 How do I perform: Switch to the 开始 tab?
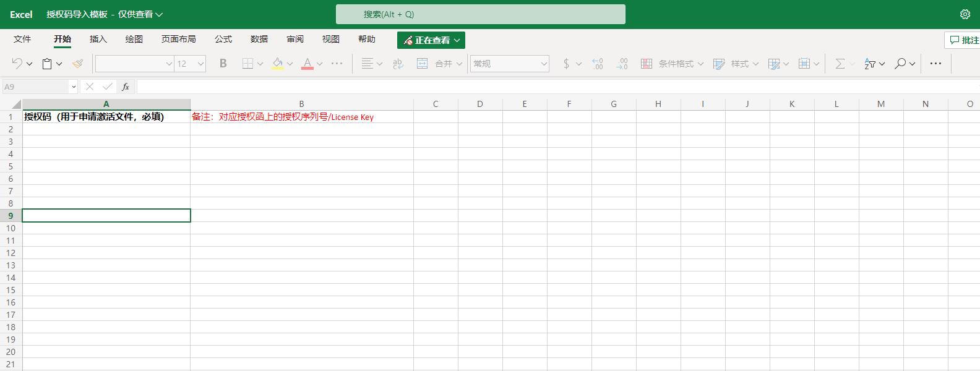tap(62, 39)
